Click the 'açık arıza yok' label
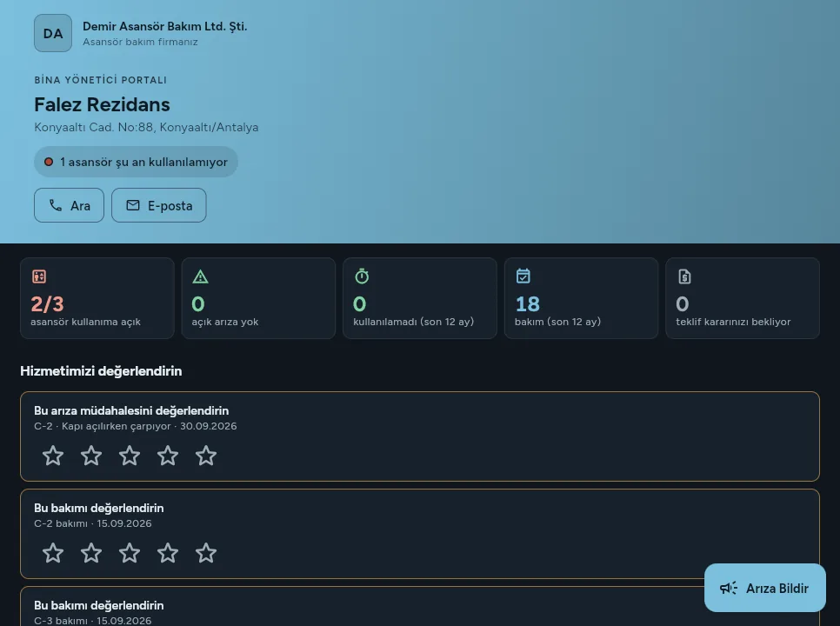This screenshot has width=840, height=626. click(225, 322)
